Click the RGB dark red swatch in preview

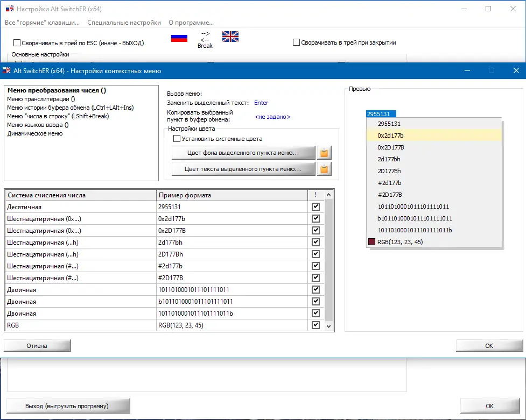coord(371,242)
